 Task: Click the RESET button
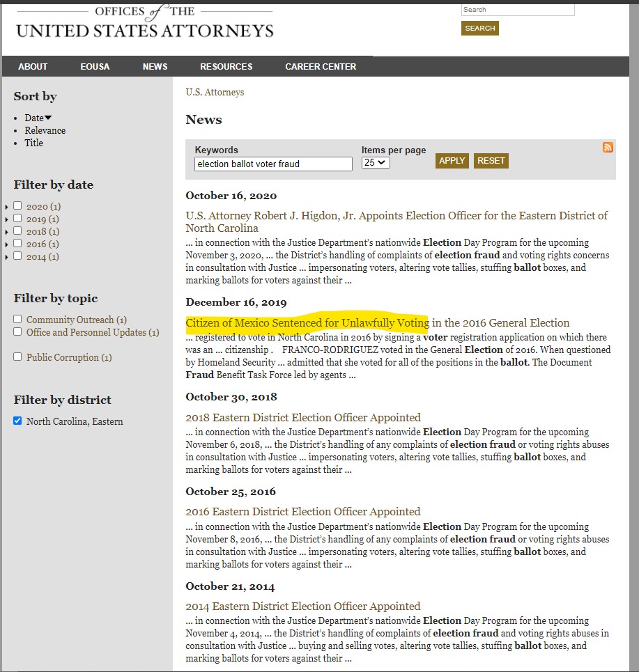[x=491, y=161]
